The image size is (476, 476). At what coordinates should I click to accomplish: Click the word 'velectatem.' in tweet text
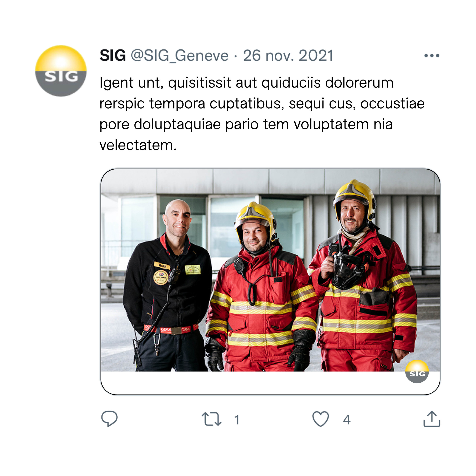point(138,145)
